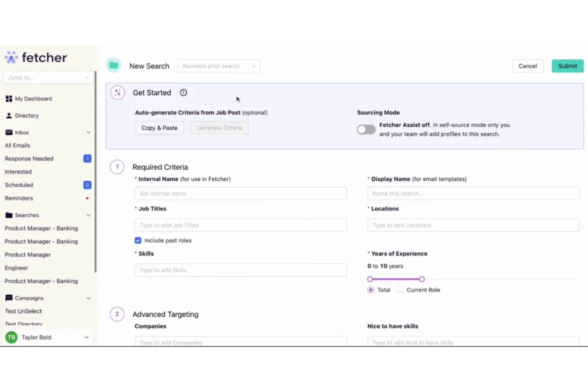Click the Inbox envelope icon
This screenshot has width=588, height=392.
[8, 132]
